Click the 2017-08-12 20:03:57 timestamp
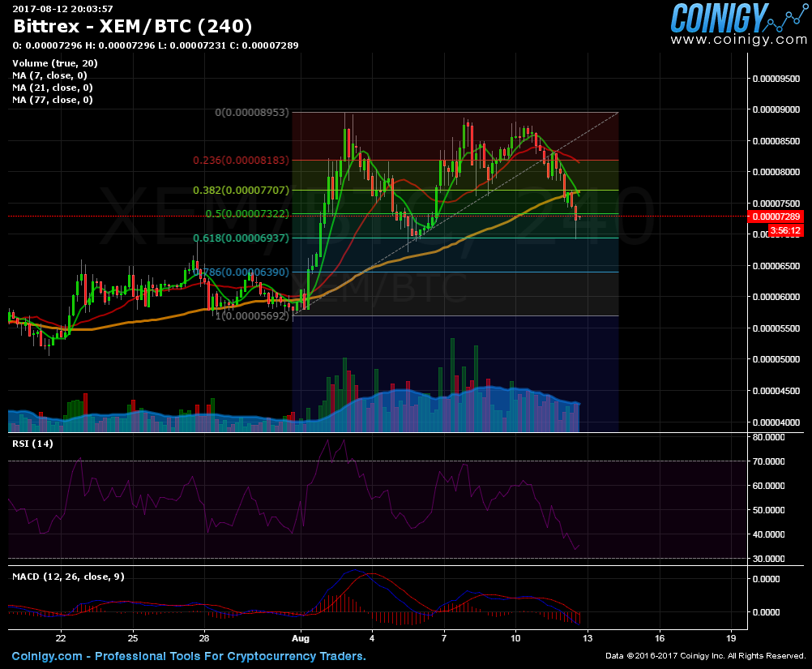The image size is (812, 669). pos(62,8)
